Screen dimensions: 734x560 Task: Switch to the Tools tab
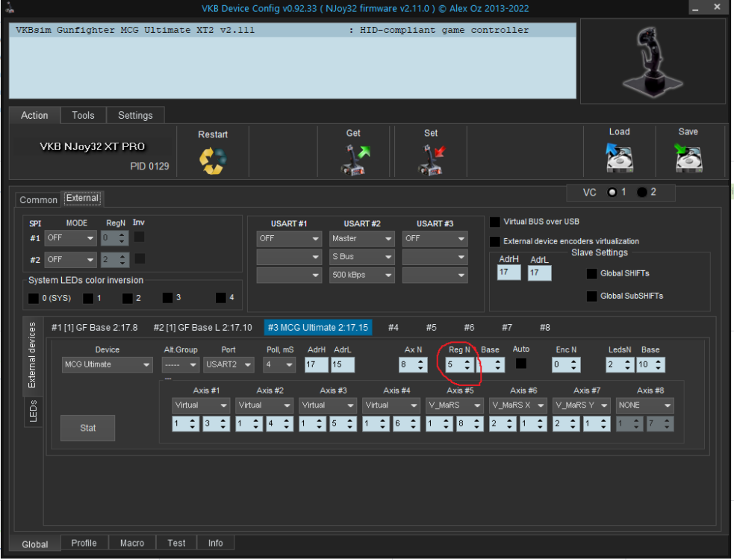pyautogui.click(x=83, y=115)
